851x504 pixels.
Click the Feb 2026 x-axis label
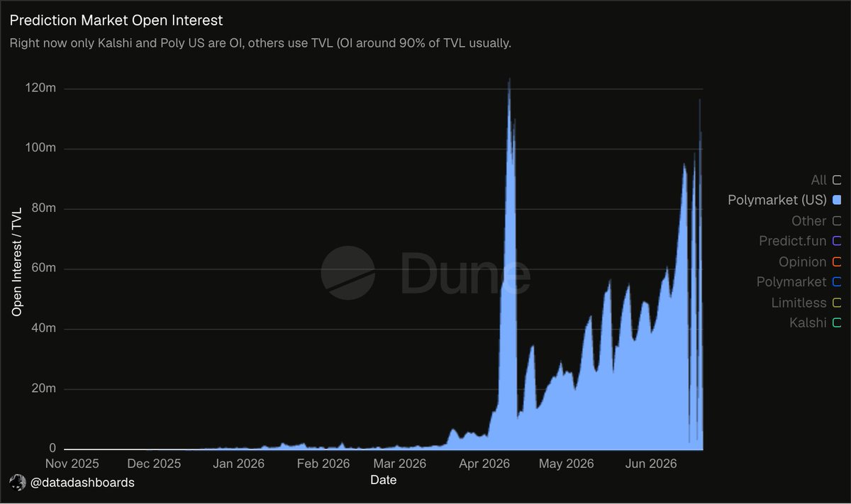click(323, 464)
